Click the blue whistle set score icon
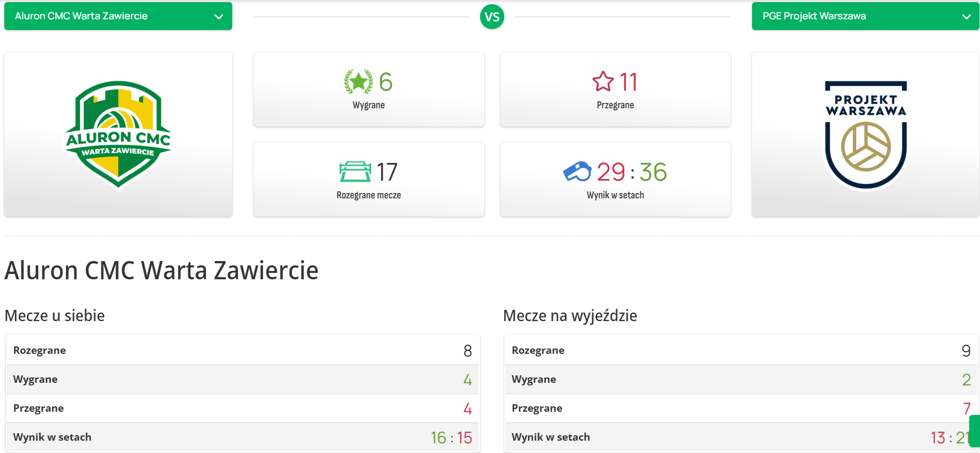Image resolution: width=980 pixels, height=453 pixels. pos(577,172)
